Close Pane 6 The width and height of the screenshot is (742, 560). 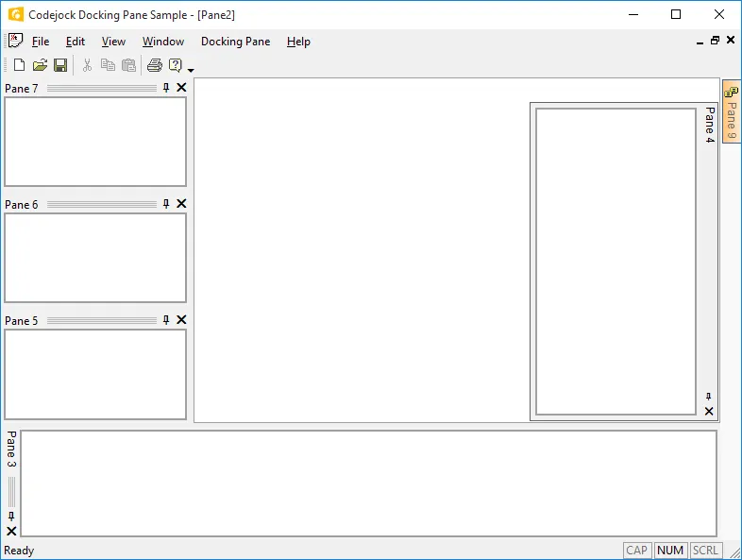pos(181,204)
